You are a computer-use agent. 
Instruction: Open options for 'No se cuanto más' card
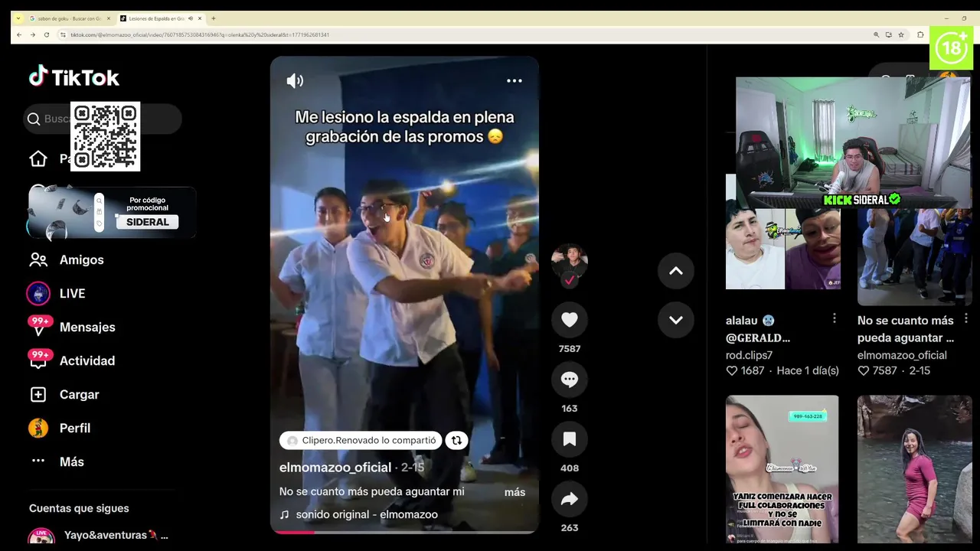[x=966, y=318]
